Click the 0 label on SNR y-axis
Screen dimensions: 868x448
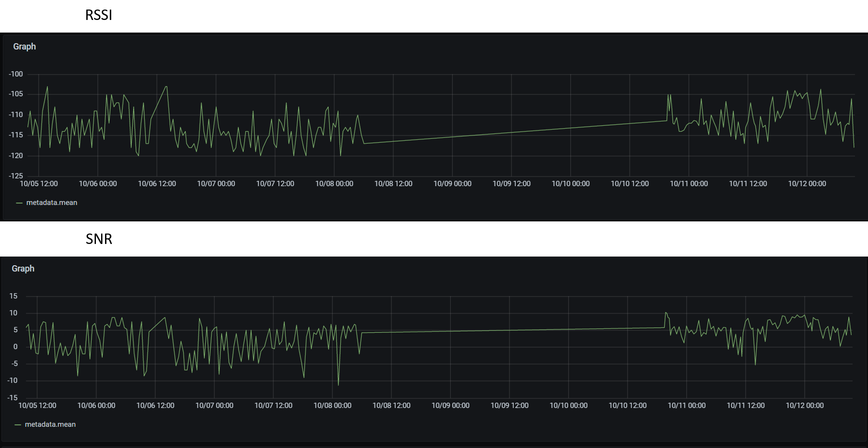coord(15,347)
